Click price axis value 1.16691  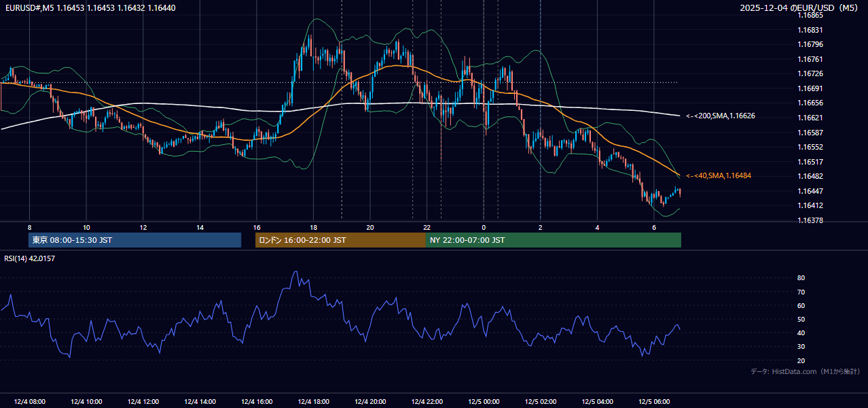(811, 88)
